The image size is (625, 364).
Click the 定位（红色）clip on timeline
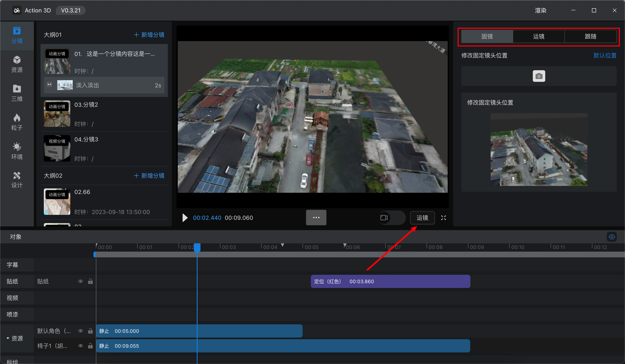pos(390,281)
